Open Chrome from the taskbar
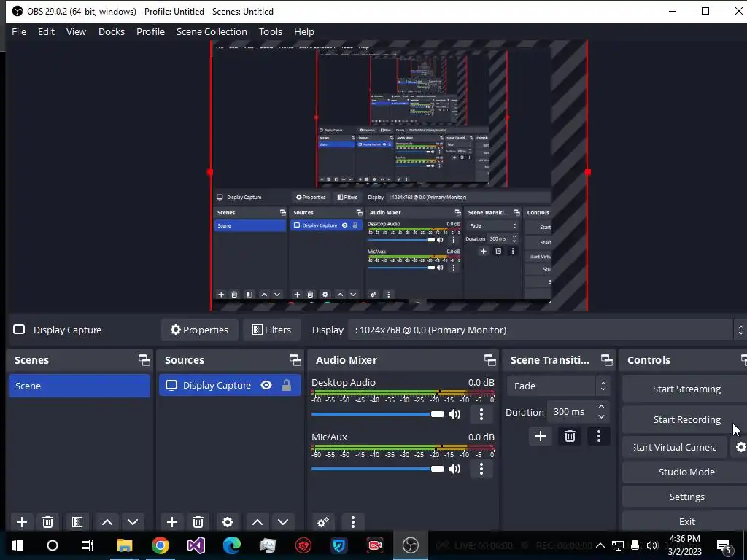Viewport: 747px width, 560px height. click(x=160, y=545)
